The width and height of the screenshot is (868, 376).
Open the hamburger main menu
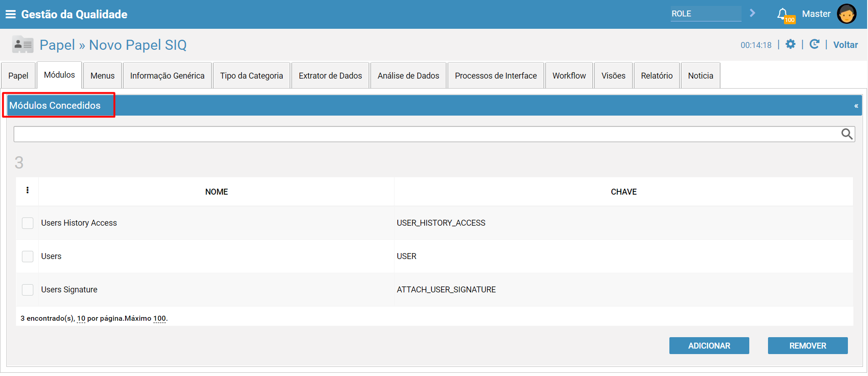(11, 14)
